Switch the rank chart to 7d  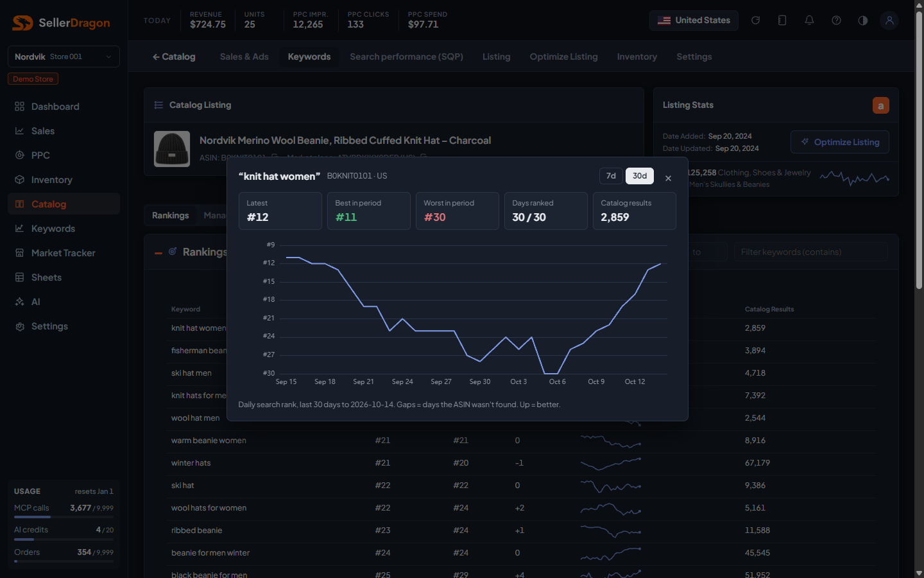pyautogui.click(x=612, y=176)
